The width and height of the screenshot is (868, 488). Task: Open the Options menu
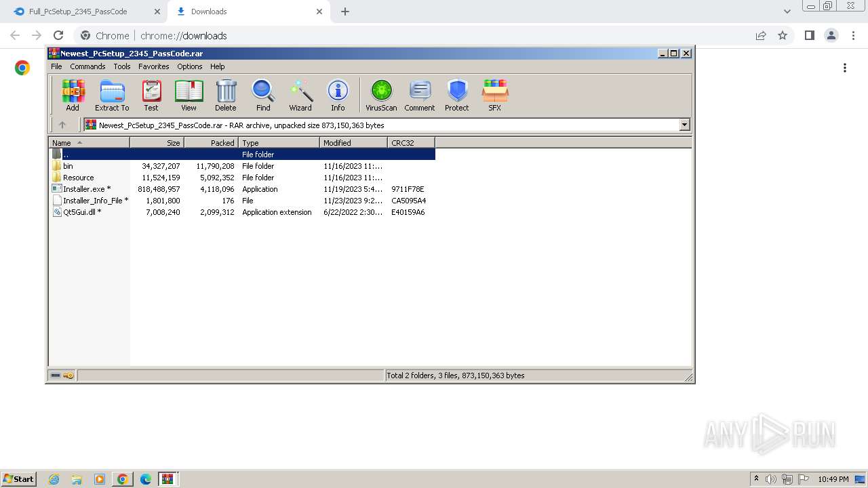coord(190,66)
